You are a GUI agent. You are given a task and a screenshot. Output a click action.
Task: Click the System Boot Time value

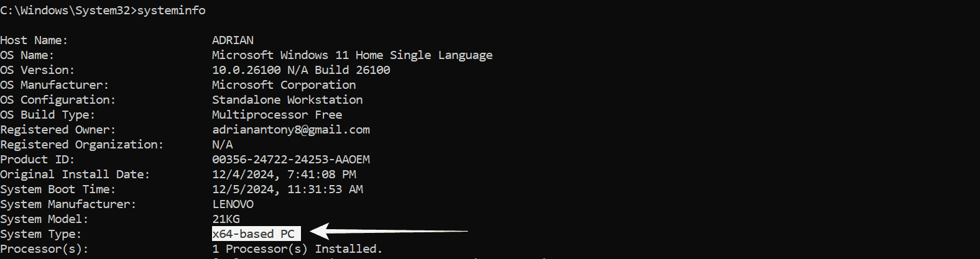coord(287,189)
